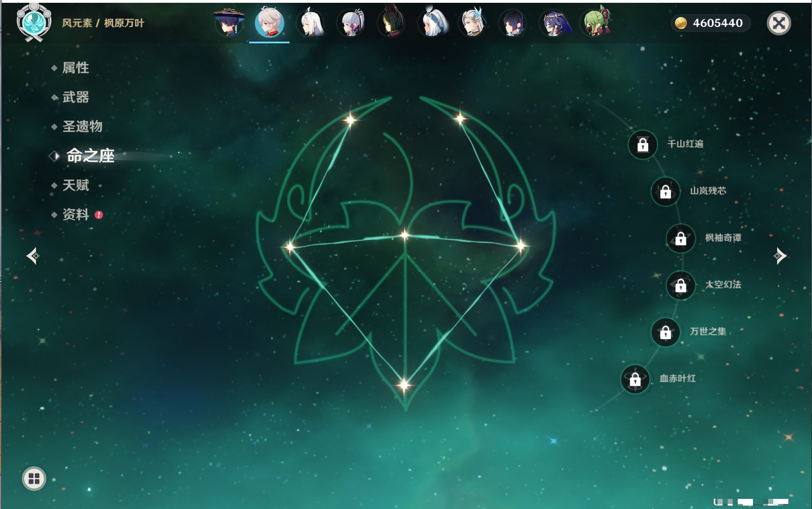Viewport: 812px width, 509px height.
Task: Open the locked 血赤叶红 constellation node
Action: click(635, 379)
